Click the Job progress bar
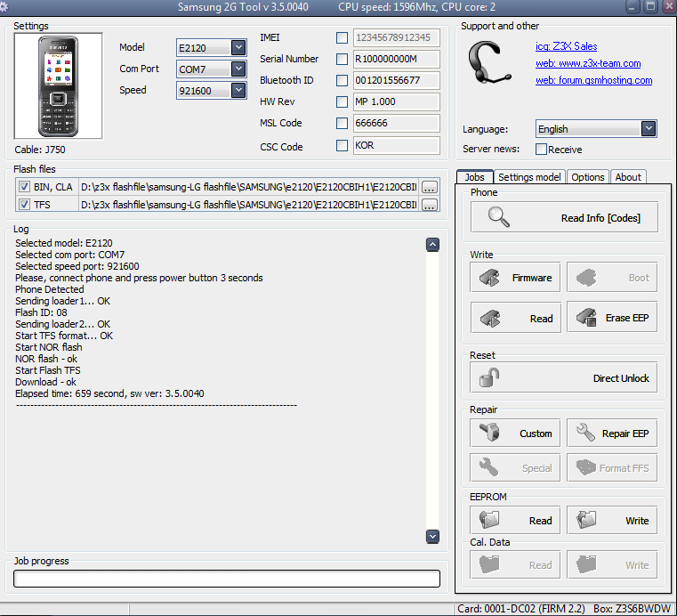This screenshot has height=616, width=677. click(227, 579)
